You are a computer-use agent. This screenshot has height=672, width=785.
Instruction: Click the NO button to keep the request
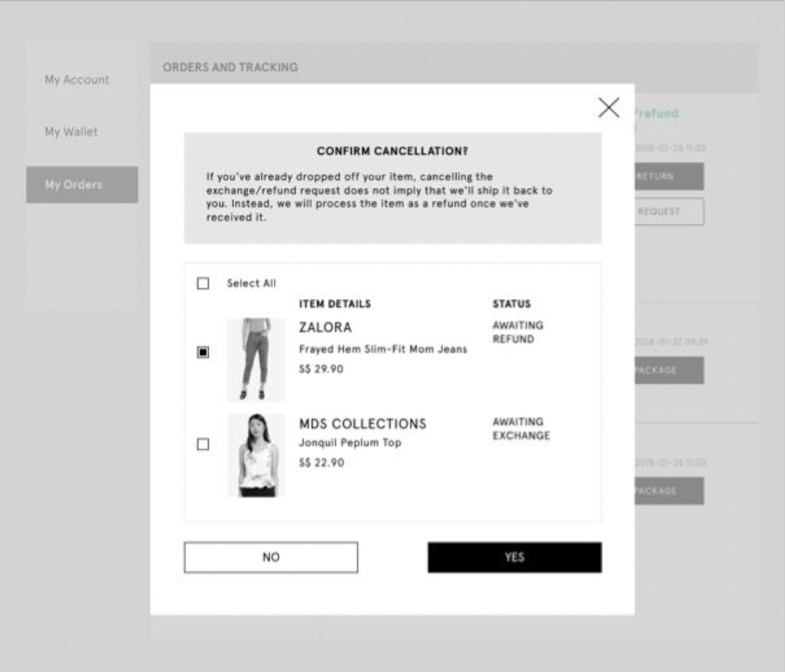(271, 557)
